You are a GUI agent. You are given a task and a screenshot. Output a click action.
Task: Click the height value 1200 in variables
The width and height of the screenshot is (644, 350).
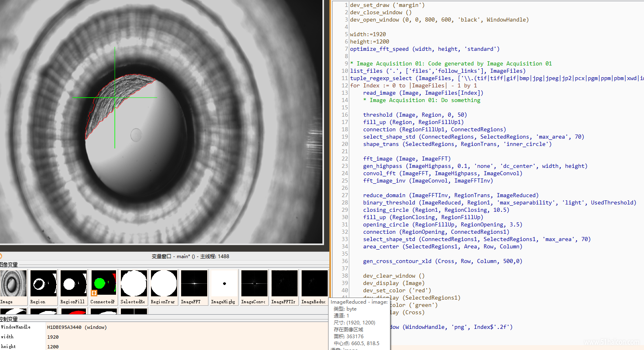click(53, 347)
